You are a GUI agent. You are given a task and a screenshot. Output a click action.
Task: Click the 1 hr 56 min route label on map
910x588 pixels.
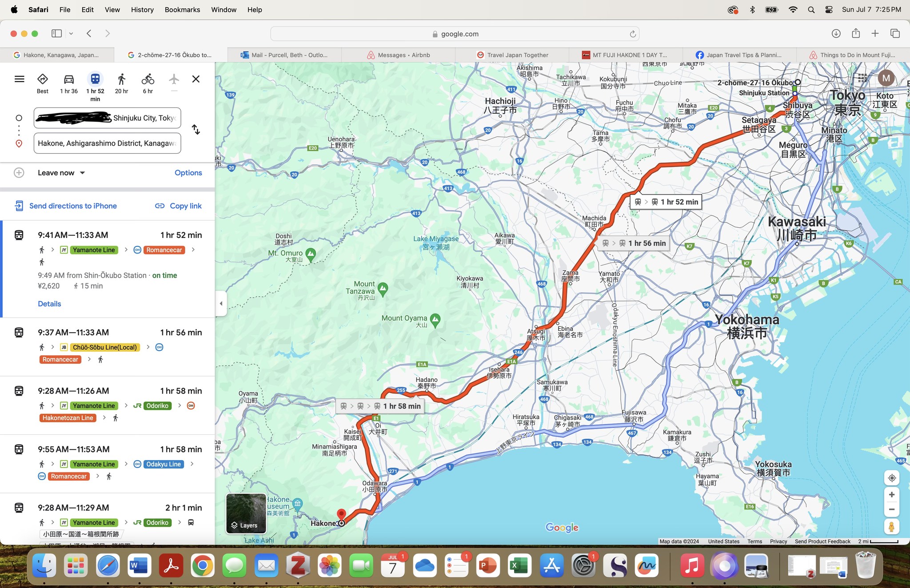coord(634,243)
